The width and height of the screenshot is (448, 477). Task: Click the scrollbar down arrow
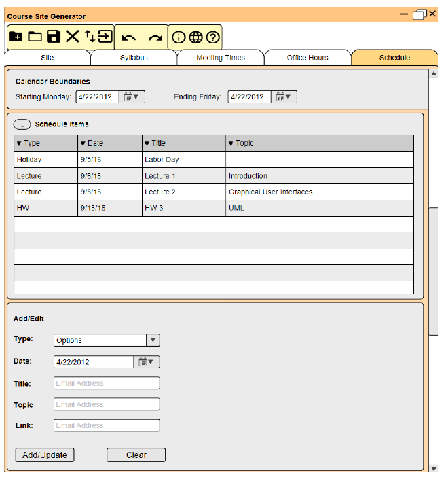tap(434, 469)
